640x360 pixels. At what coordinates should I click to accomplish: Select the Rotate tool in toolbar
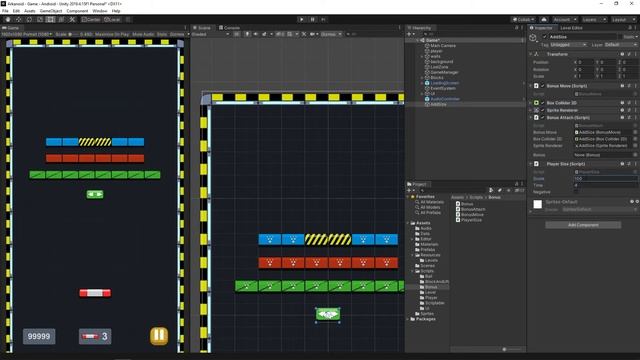(29, 19)
